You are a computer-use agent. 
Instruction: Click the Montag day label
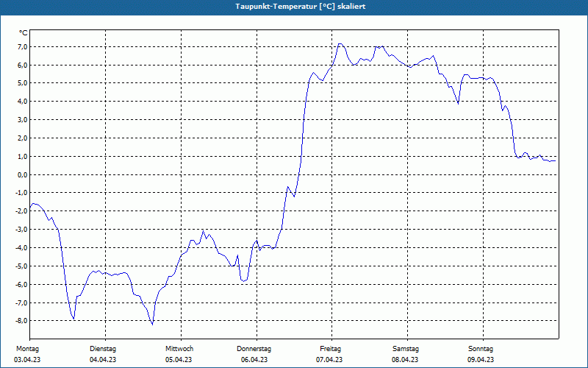click(x=27, y=349)
